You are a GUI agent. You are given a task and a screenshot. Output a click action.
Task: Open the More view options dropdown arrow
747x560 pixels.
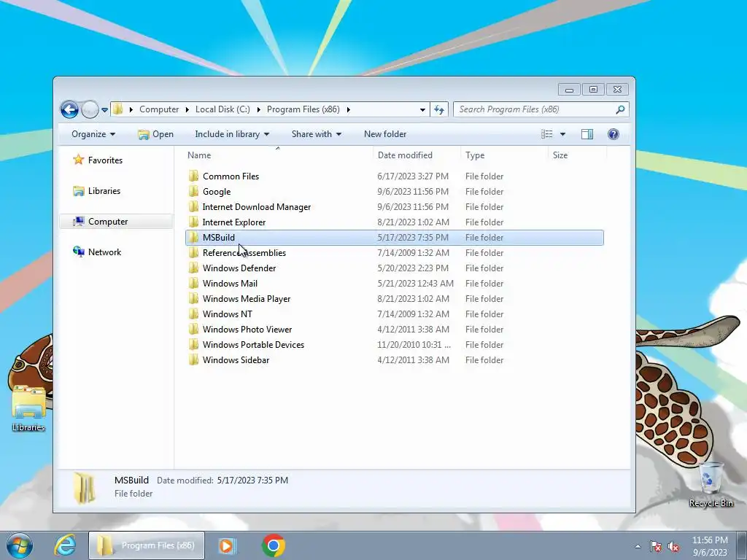(562, 134)
